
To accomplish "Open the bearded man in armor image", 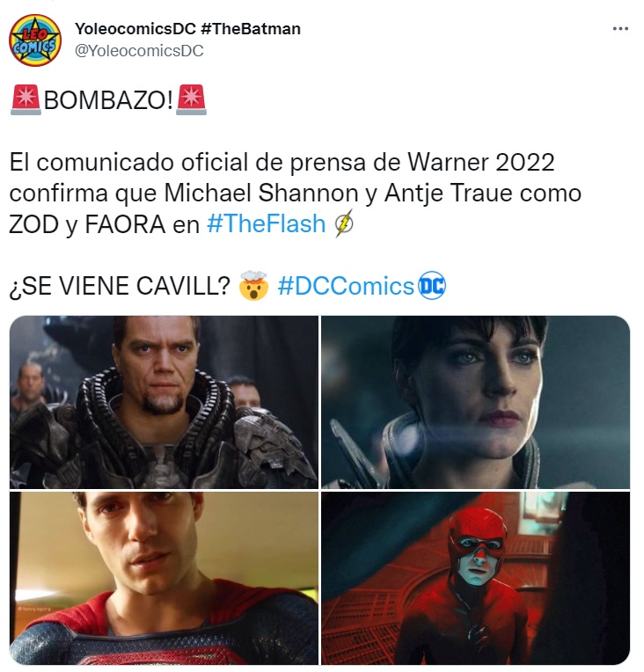I will click(164, 402).
